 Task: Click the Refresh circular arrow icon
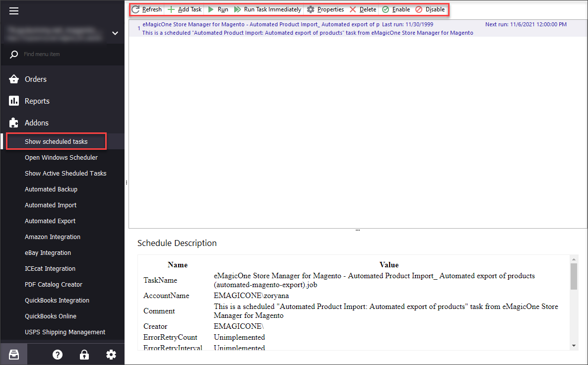tap(136, 9)
